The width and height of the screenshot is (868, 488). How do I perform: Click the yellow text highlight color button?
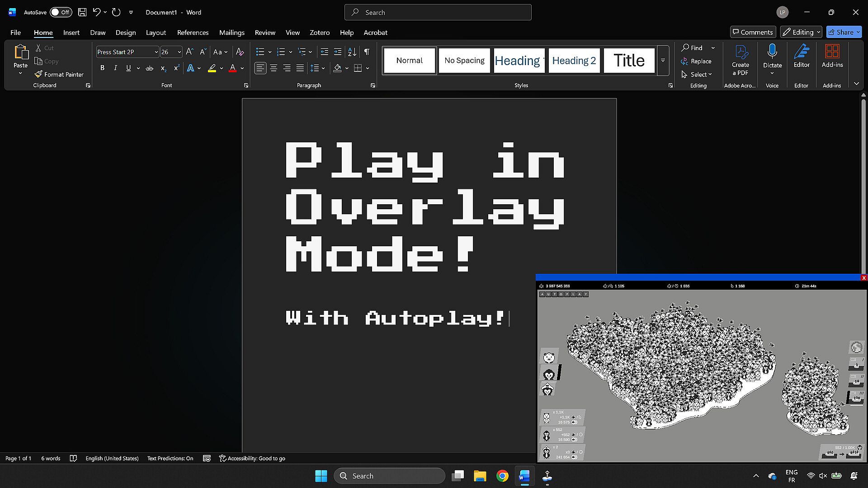pos(212,68)
